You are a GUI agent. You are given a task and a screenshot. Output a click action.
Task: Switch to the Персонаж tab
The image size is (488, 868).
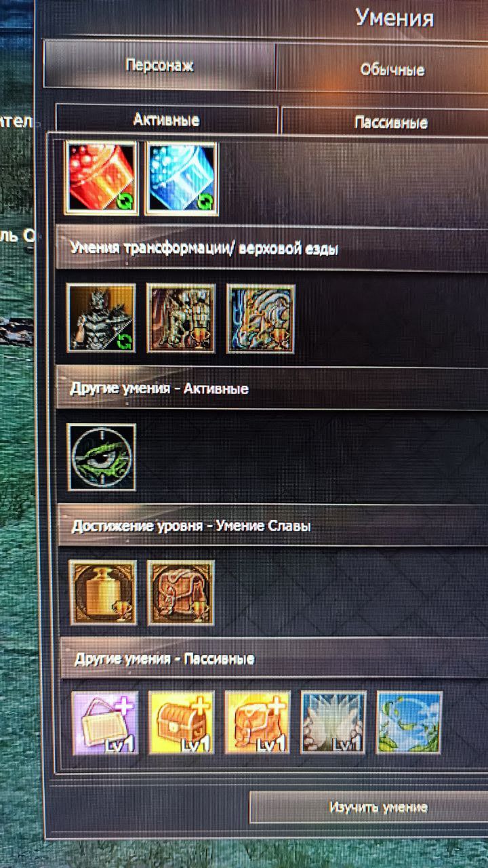pos(160,66)
